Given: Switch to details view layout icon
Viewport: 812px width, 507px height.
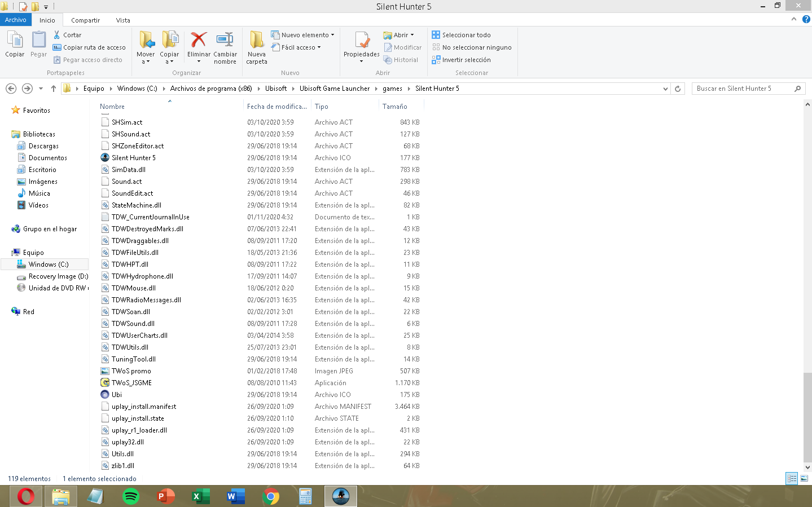Looking at the screenshot, I should pyautogui.click(x=792, y=478).
